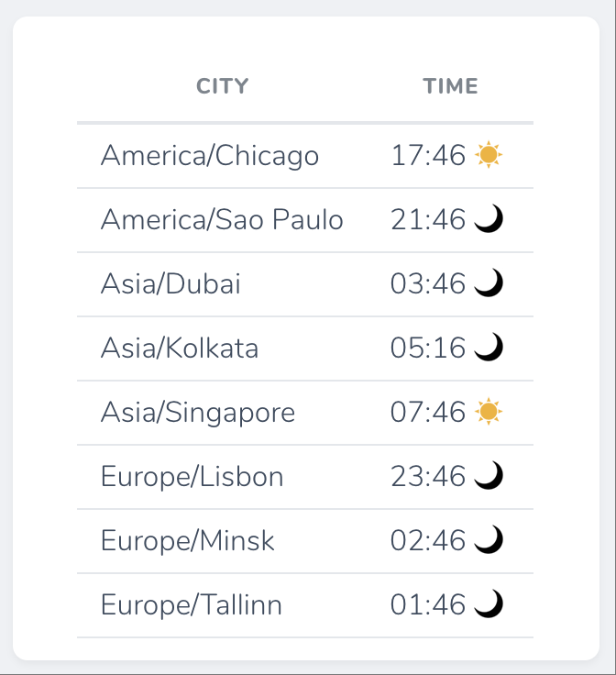Click the CITY column header
The height and width of the screenshot is (675, 616).
pyautogui.click(x=223, y=86)
